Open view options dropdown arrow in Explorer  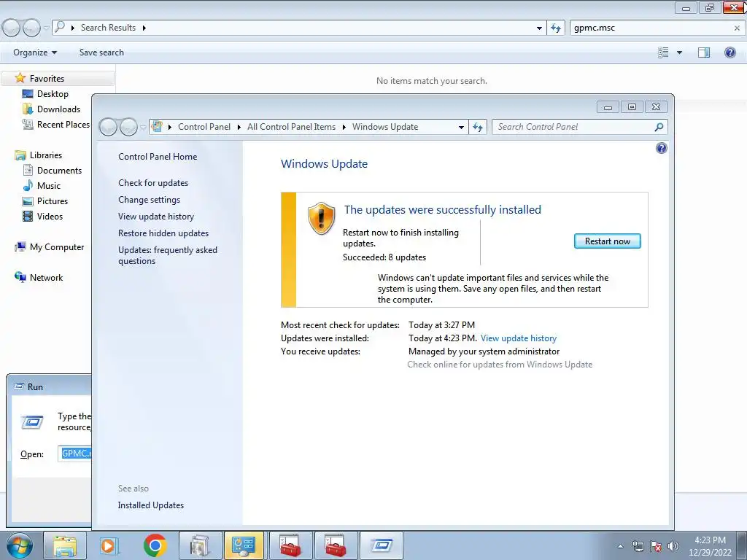click(x=679, y=52)
